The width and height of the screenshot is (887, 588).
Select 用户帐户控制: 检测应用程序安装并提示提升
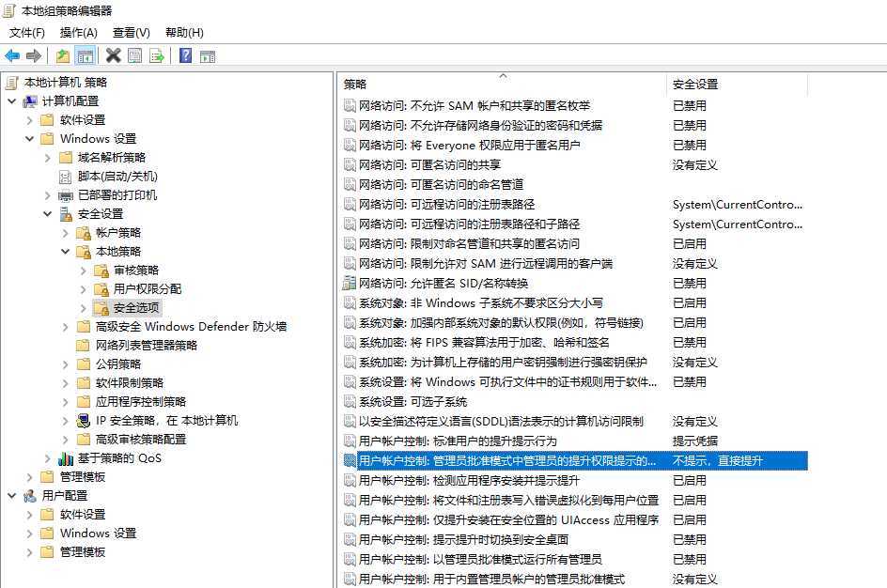(x=470, y=481)
